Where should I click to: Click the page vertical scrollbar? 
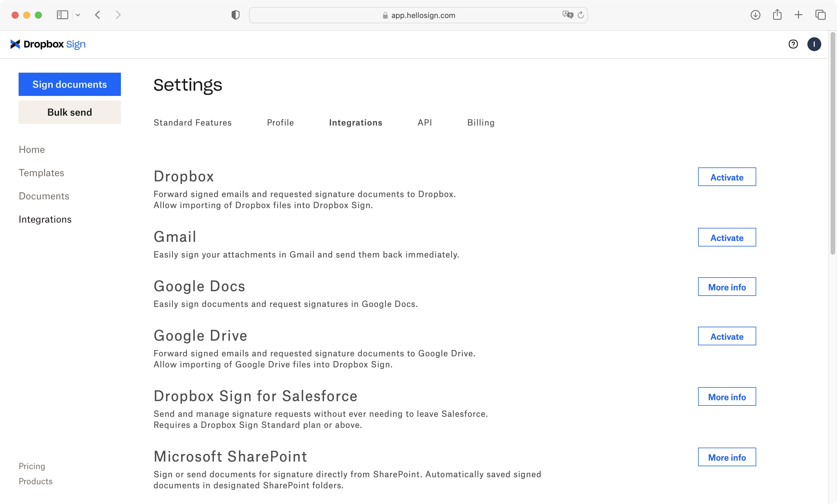point(832,144)
